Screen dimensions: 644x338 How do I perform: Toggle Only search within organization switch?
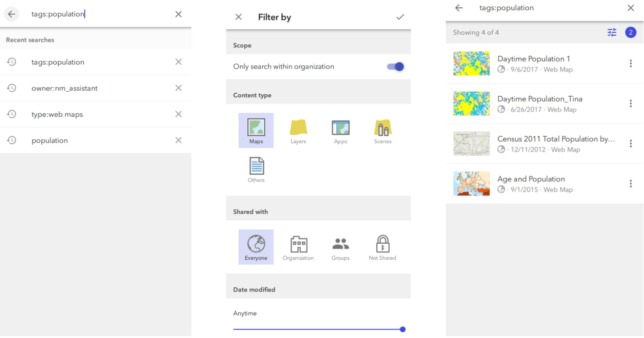395,66
